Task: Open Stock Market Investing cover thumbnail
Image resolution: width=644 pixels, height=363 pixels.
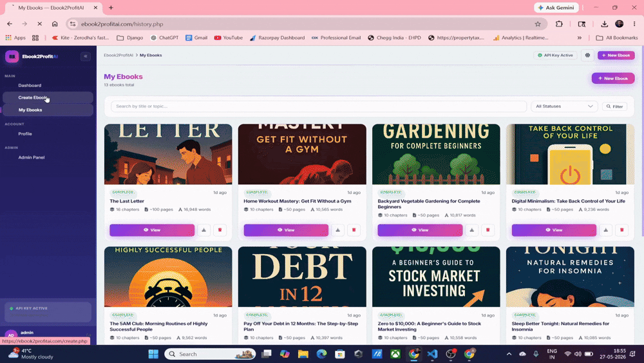Action: pyautogui.click(x=436, y=277)
